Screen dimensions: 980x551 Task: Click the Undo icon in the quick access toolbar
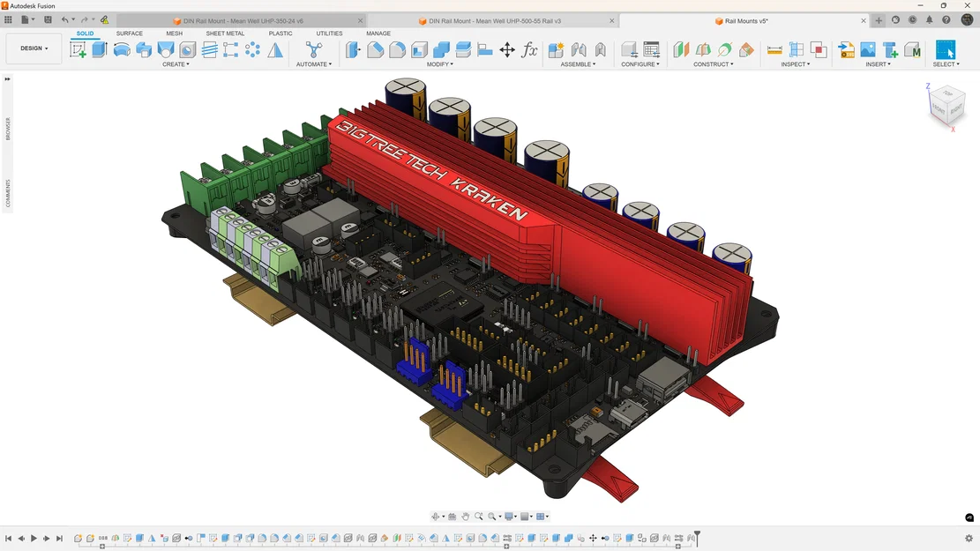tap(64, 19)
